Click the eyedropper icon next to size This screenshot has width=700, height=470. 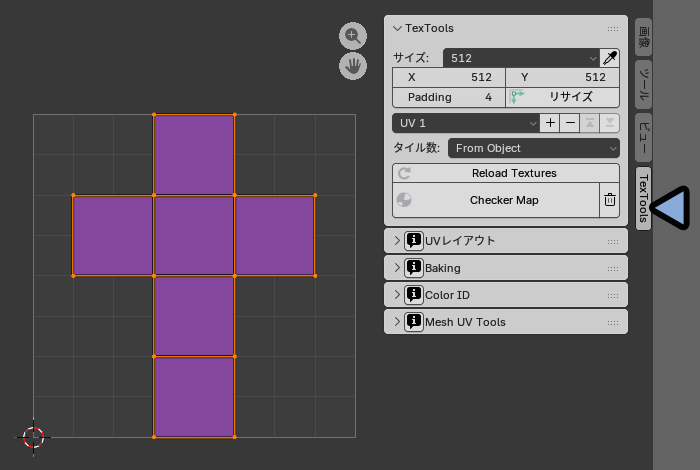(609, 58)
